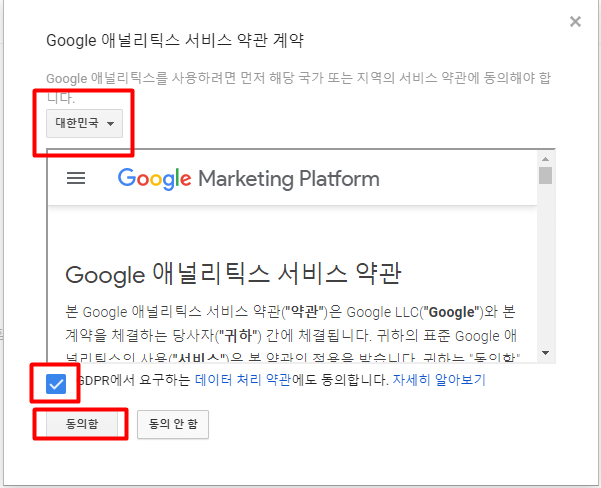Close the terms of service dialog

pos(575,22)
